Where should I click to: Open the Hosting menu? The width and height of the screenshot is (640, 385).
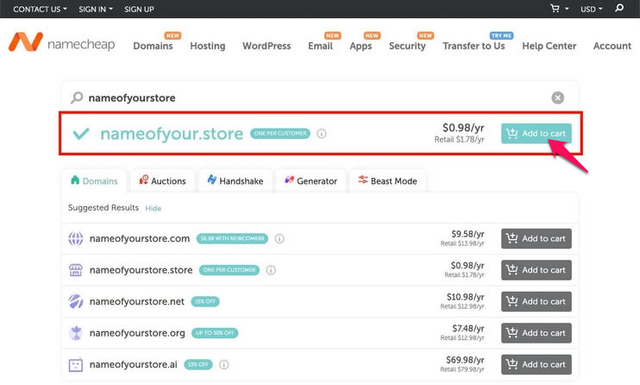pos(208,46)
